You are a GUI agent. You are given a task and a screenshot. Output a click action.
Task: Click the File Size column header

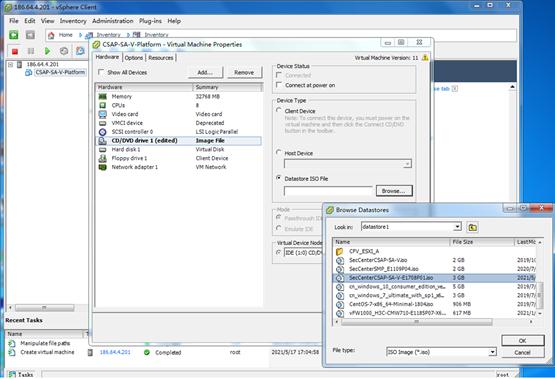481,242
